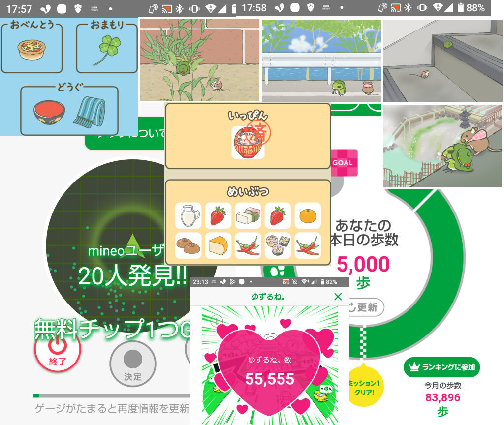This screenshot has height=425, width=504.
Task: Tap the 17:58 clock
Action: 254,8
